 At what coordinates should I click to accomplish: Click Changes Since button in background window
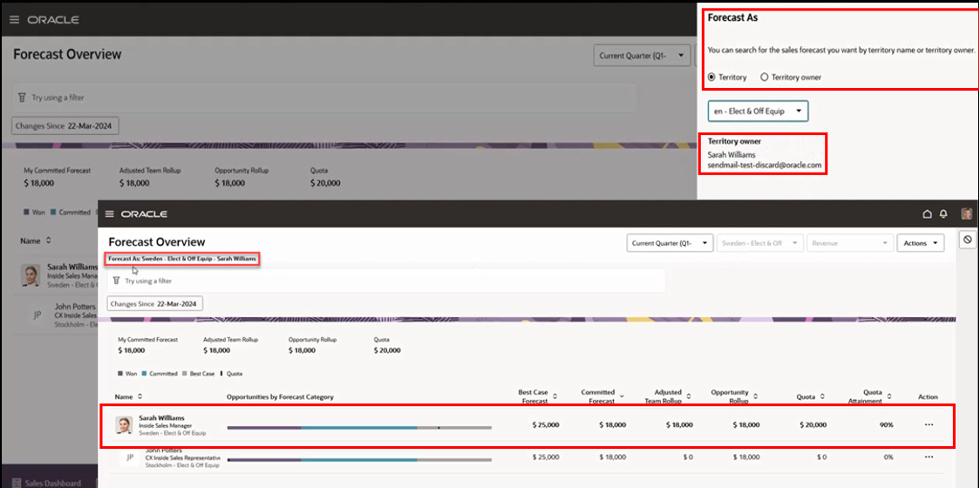[65, 125]
